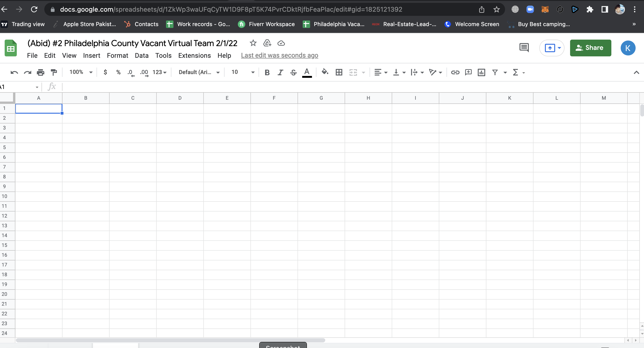Click the green Share button
The image size is (644, 348).
pyautogui.click(x=590, y=48)
